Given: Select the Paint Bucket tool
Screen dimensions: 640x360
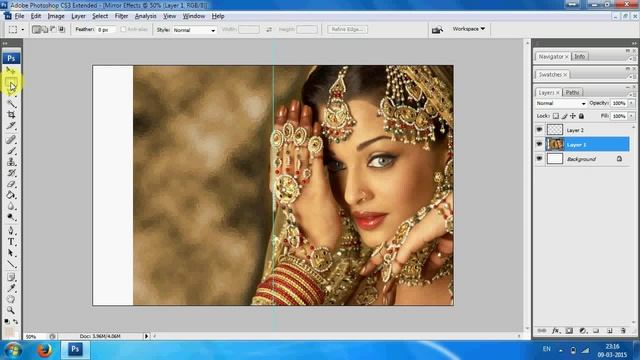Looking at the screenshot, I should tap(11, 195).
